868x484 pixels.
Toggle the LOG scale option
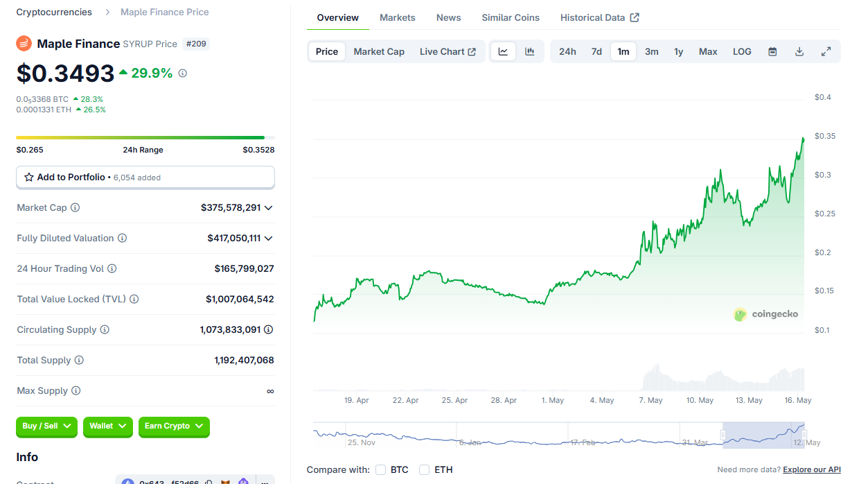pyautogui.click(x=742, y=51)
